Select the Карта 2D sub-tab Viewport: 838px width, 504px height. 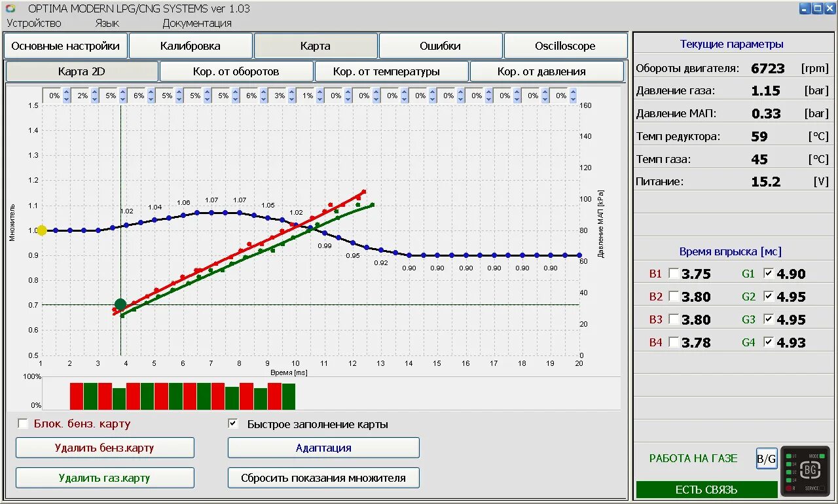[82, 71]
